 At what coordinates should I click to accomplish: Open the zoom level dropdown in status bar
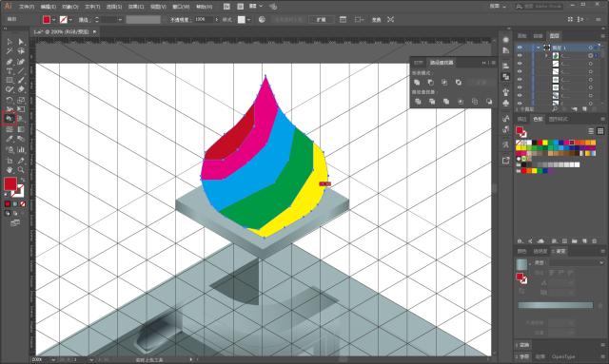(x=53, y=360)
